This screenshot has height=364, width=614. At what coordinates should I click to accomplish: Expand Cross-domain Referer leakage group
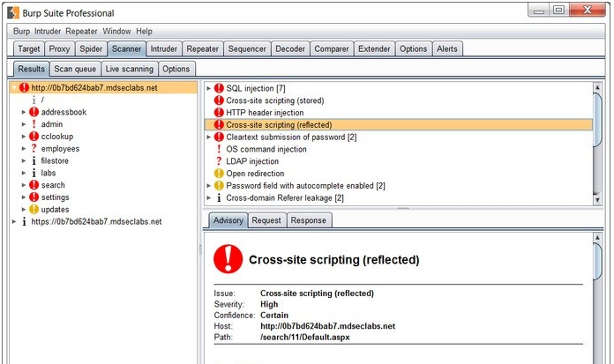coord(209,198)
